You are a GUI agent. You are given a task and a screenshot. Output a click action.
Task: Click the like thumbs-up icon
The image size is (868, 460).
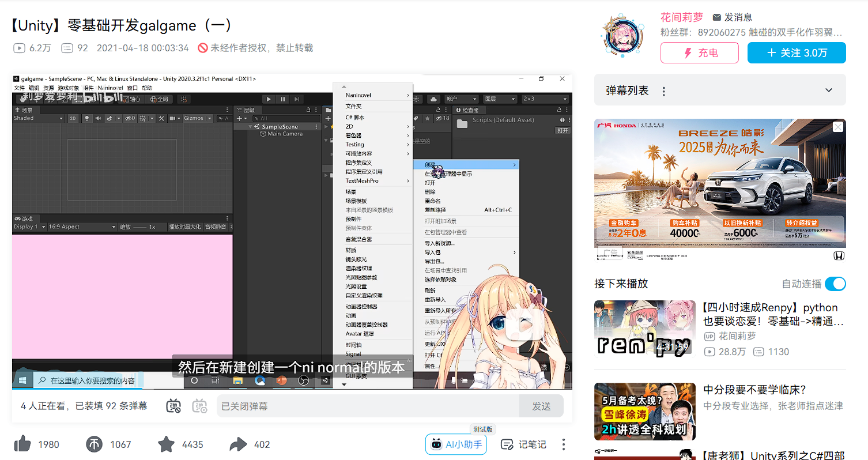22,444
